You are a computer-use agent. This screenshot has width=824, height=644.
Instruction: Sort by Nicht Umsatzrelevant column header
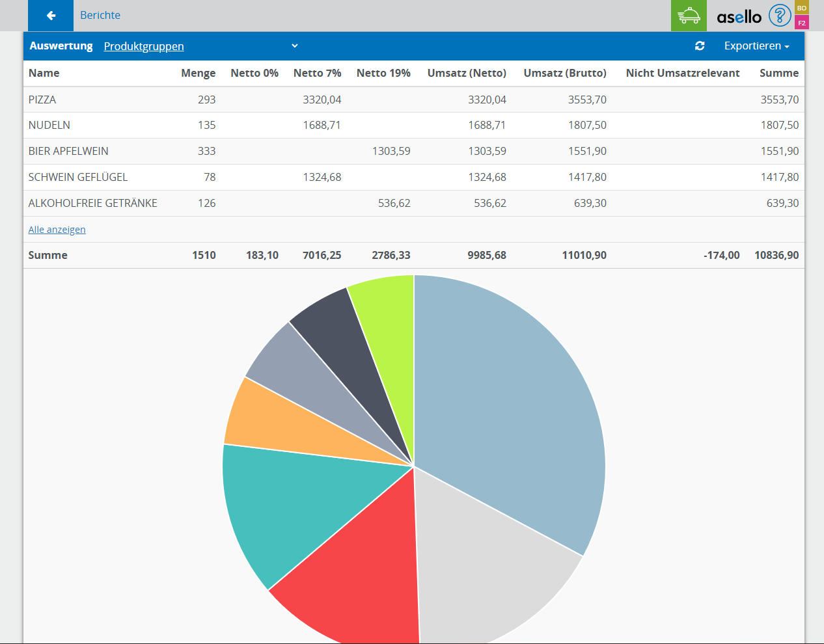683,73
